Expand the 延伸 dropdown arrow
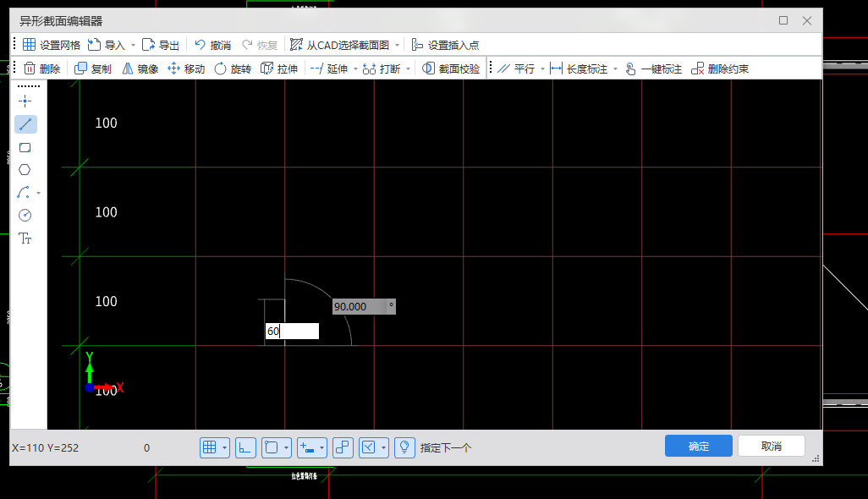868x499 pixels. [x=355, y=69]
